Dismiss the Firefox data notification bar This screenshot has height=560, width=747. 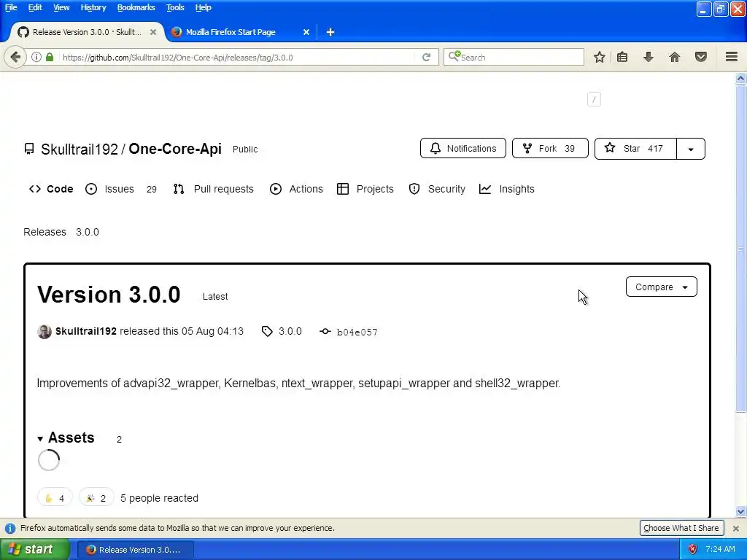point(735,528)
